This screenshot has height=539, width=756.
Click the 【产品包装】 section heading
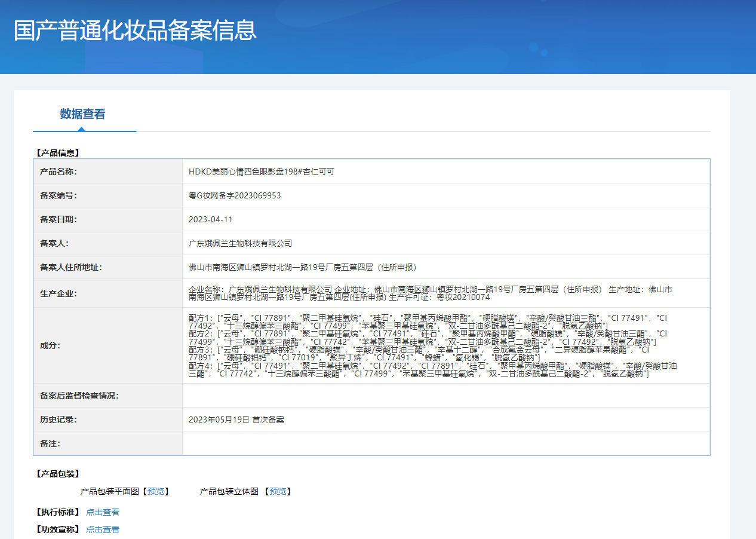[57, 474]
